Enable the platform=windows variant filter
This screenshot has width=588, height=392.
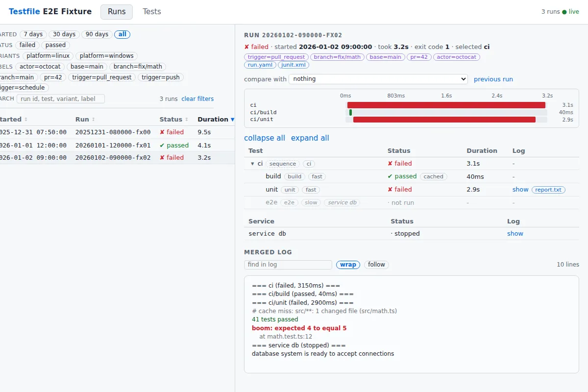point(107,56)
